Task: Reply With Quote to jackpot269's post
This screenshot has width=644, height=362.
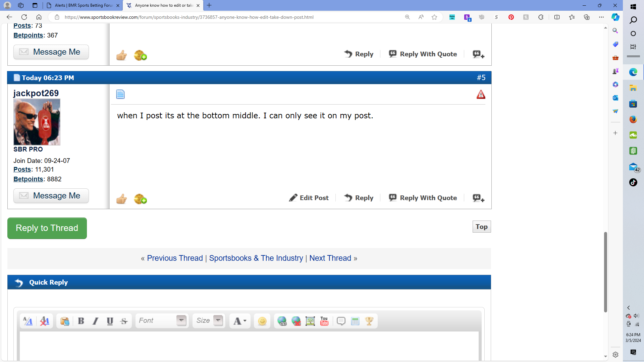Action: point(423,198)
